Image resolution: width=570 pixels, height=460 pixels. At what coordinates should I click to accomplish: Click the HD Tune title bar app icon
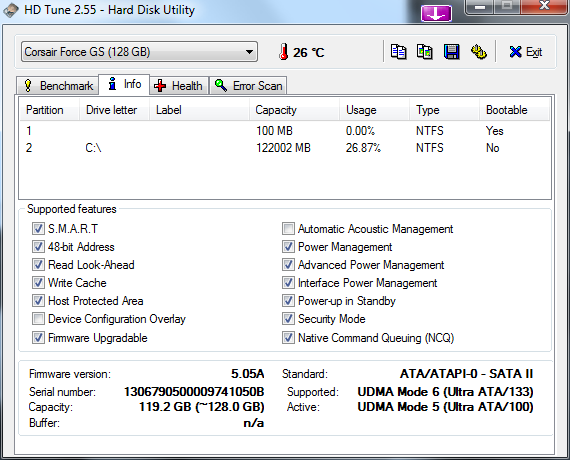coord(11,10)
